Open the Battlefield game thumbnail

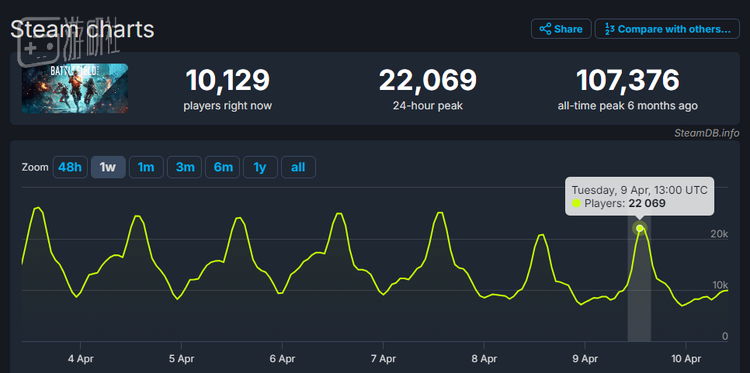click(75, 88)
